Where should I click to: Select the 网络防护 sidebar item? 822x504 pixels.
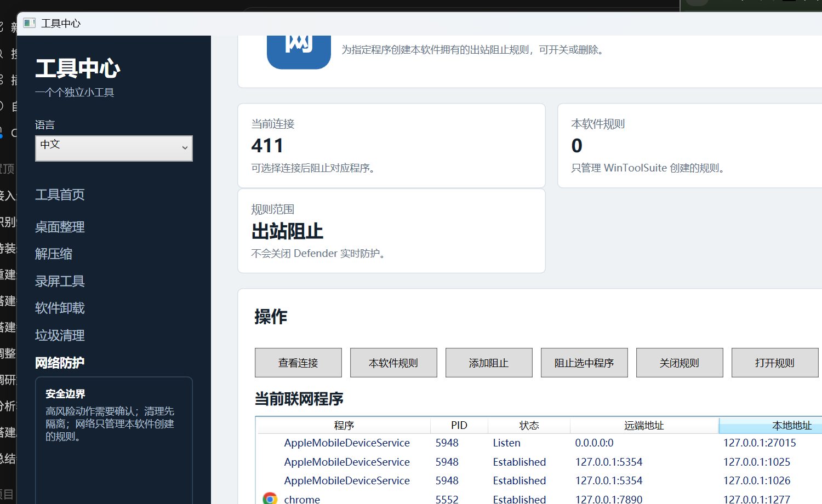click(60, 363)
